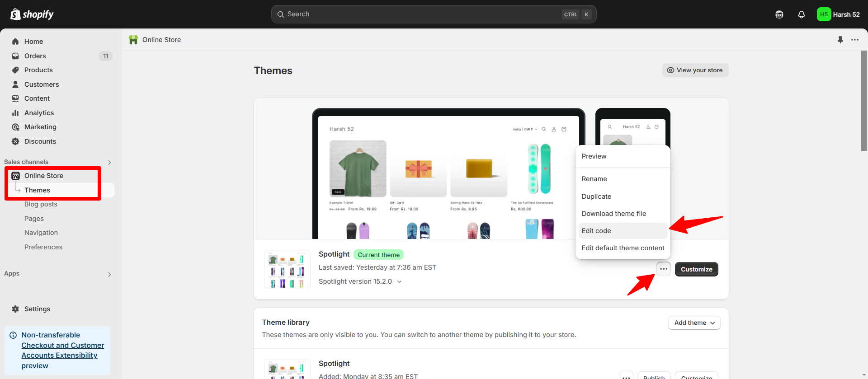Image resolution: width=868 pixels, height=379 pixels.
Task: Click the Orders count badge 11
Action: [x=106, y=56]
